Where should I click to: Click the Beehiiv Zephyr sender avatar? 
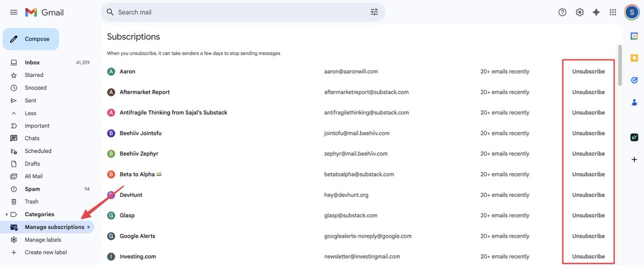pyautogui.click(x=111, y=153)
